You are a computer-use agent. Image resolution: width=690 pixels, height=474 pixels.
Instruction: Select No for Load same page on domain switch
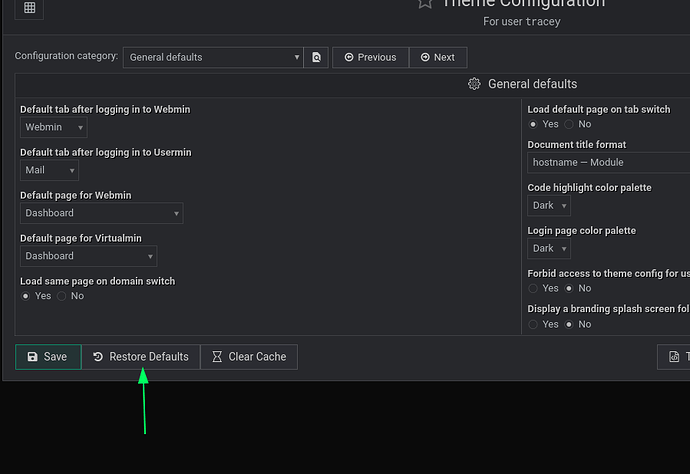62,296
